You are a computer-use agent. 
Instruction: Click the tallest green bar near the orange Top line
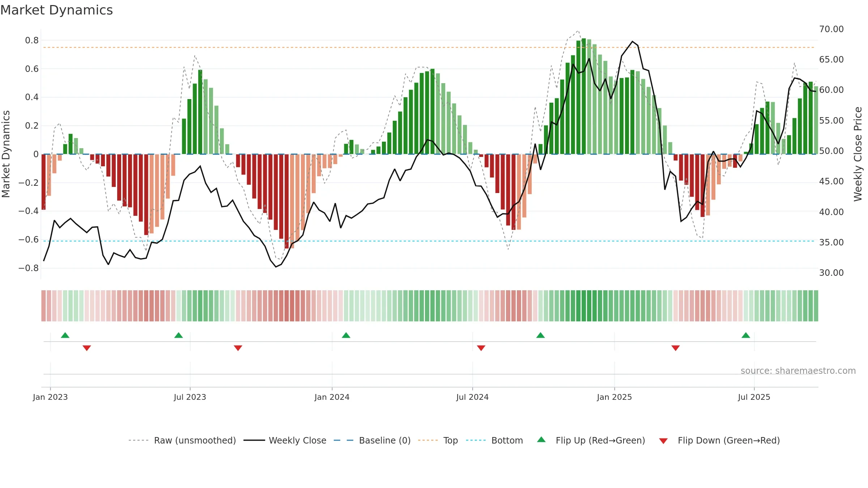[584, 96]
